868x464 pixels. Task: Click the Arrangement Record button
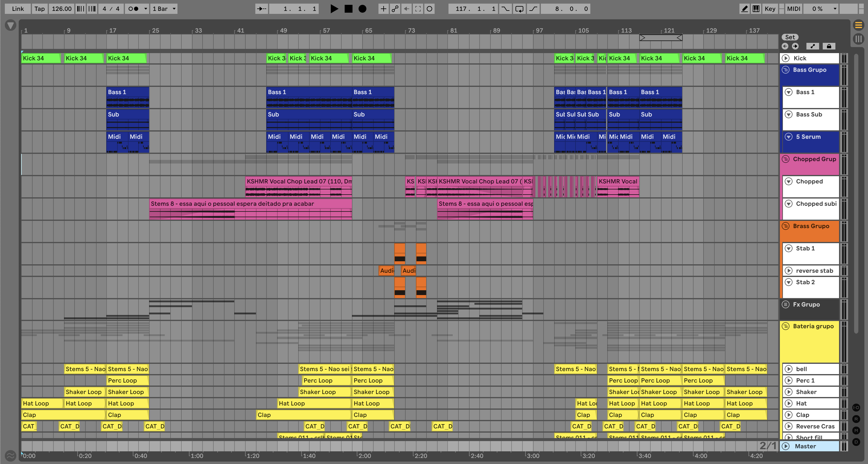tap(362, 9)
